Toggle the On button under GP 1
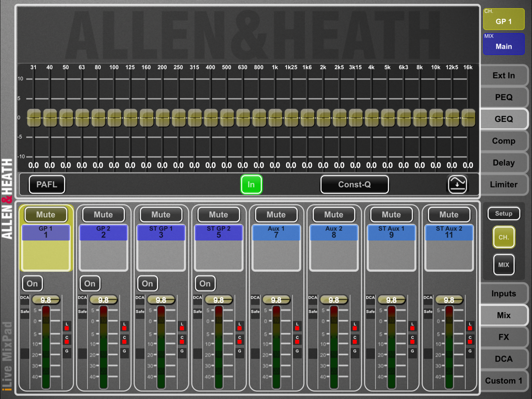The image size is (532, 399). [x=32, y=283]
